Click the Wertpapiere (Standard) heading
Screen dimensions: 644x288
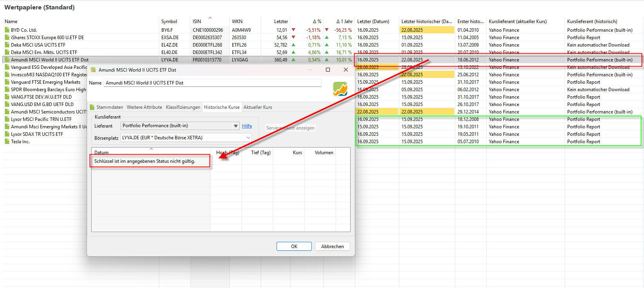pyautogui.click(x=39, y=7)
